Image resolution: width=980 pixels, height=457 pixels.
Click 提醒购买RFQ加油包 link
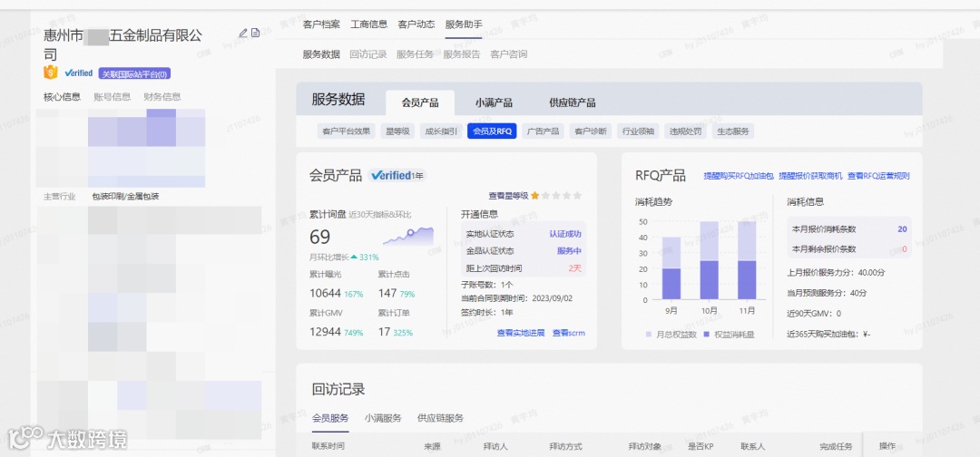[x=738, y=176]
